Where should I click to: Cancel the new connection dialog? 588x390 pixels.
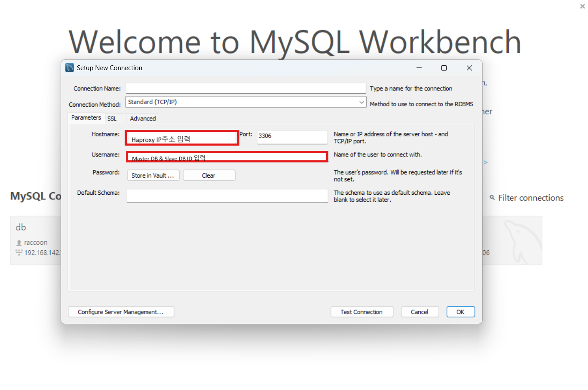(x=420, y=312)
